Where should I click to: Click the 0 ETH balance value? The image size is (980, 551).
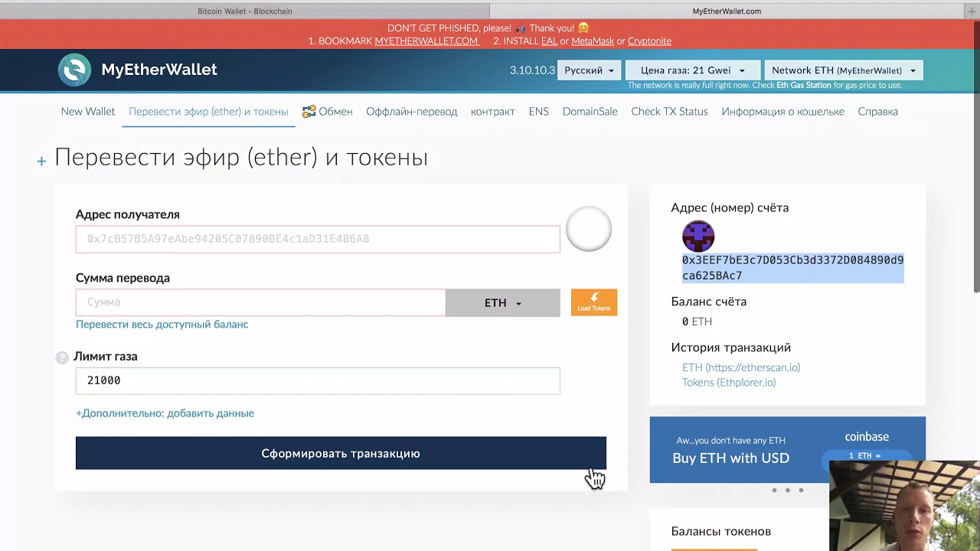click(x=697, y=321)
